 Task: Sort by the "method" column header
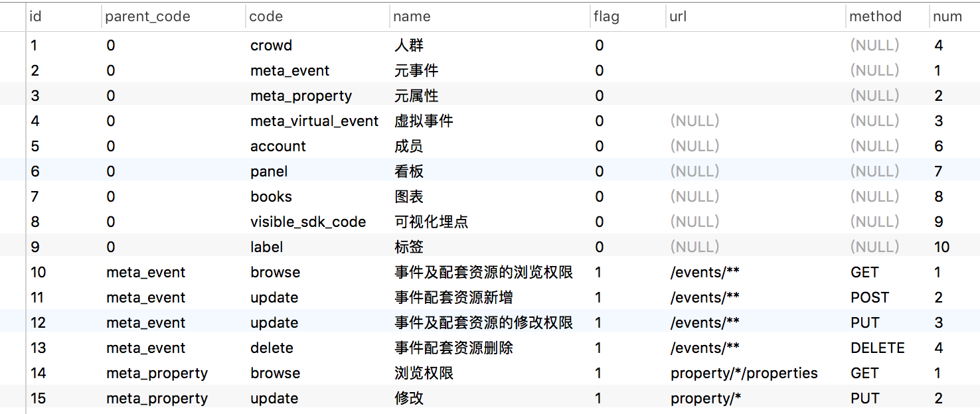click(875, 17)
